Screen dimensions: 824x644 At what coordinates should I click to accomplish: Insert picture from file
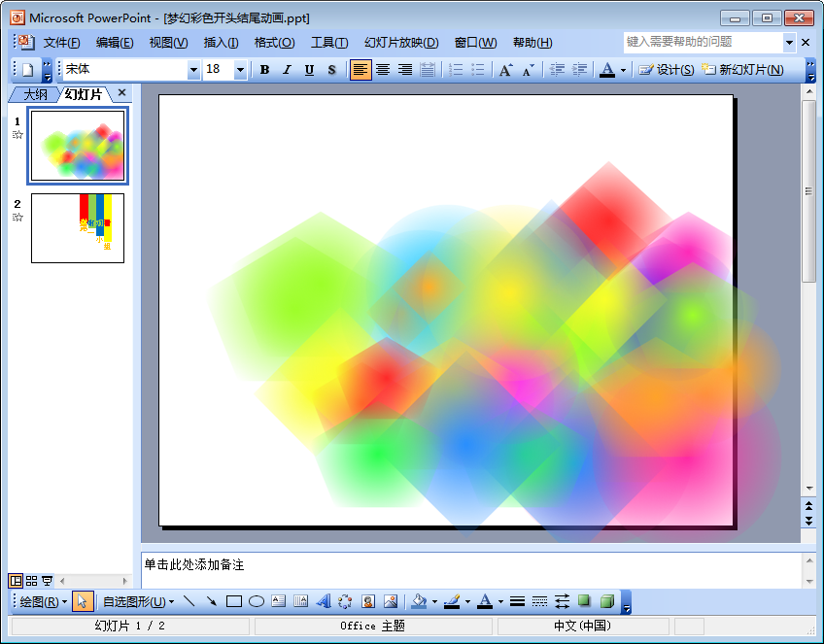pos(391,601)
